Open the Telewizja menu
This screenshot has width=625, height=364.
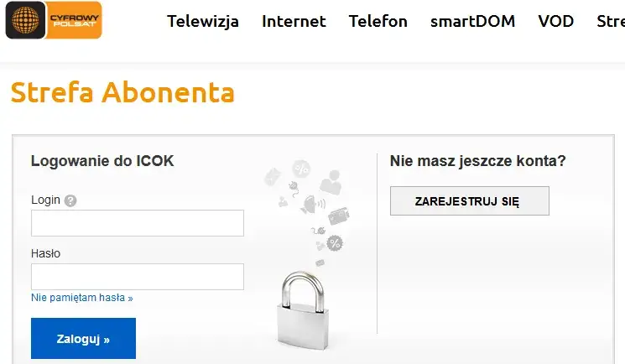click(203, 22)
